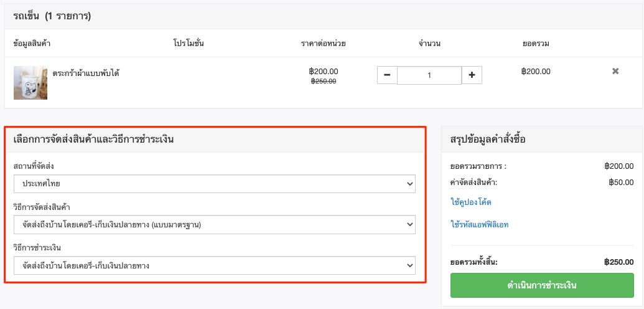644x309 pixels.
Task: Click the ใช้คูปองโค้ด coupon link
Action: (x=470, y=202)
